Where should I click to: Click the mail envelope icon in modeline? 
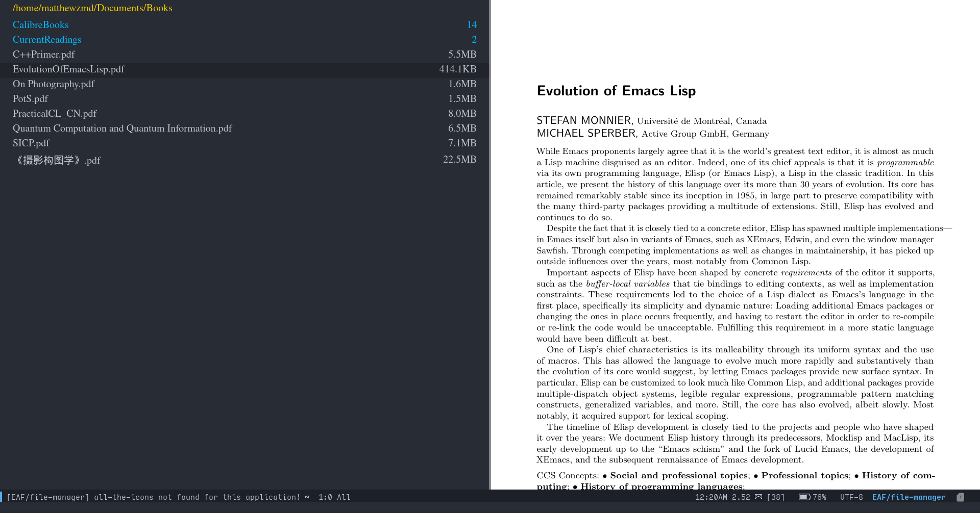[758, 497]
